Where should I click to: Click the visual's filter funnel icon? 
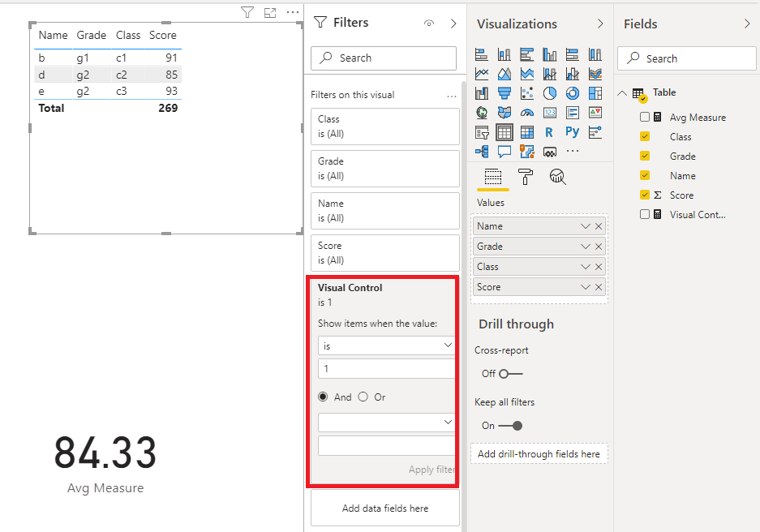tap(247, 13)
